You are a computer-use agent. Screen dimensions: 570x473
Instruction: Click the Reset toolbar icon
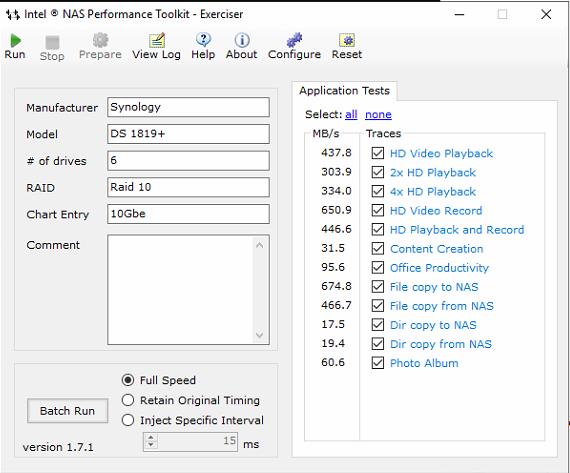pos(347,40)
